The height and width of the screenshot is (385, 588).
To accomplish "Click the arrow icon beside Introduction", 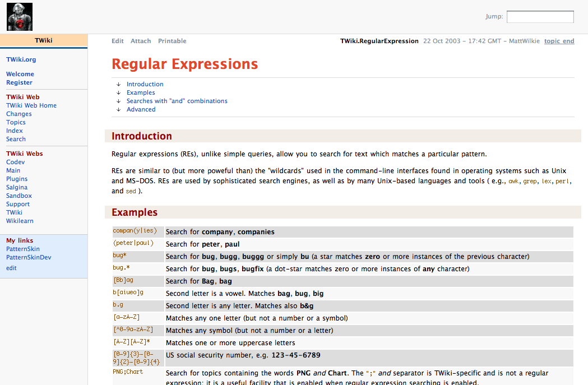I will pos(119,85).
